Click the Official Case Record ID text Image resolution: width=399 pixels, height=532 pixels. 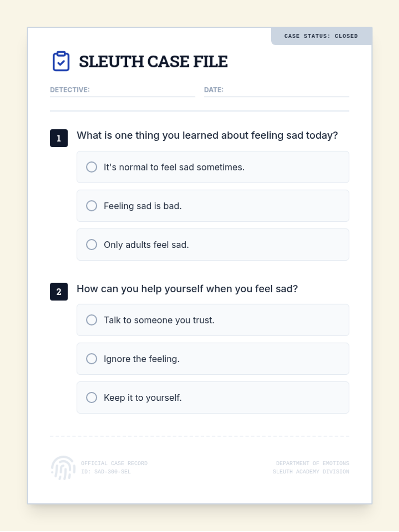tap(114, 463)
